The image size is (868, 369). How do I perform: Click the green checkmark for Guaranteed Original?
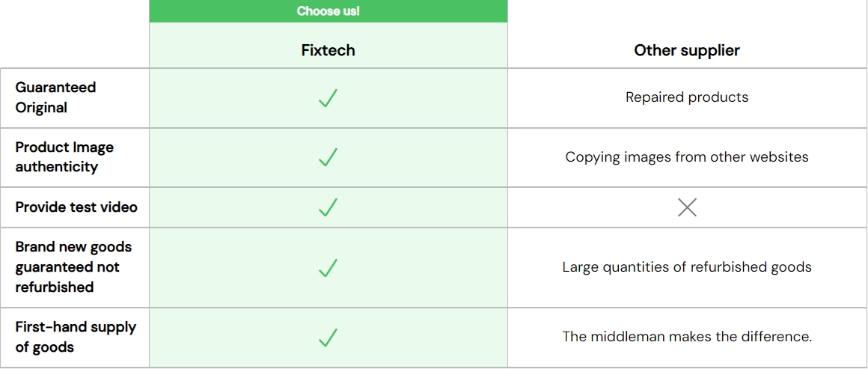(x=328, y=98)
